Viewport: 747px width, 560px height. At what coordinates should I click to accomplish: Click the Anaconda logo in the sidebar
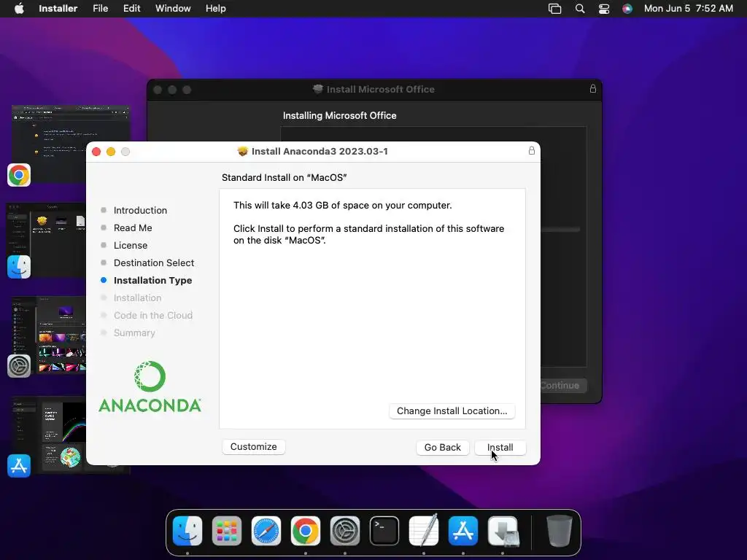(x=150, y=386)
